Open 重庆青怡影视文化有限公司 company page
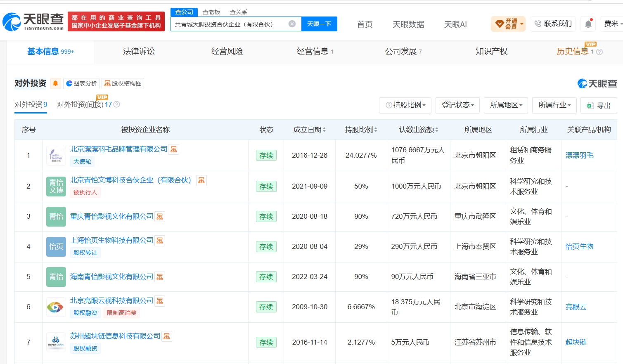 (112, 217)
